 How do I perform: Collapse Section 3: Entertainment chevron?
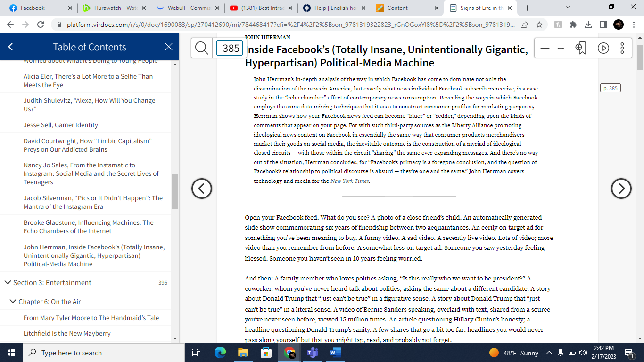8,282
